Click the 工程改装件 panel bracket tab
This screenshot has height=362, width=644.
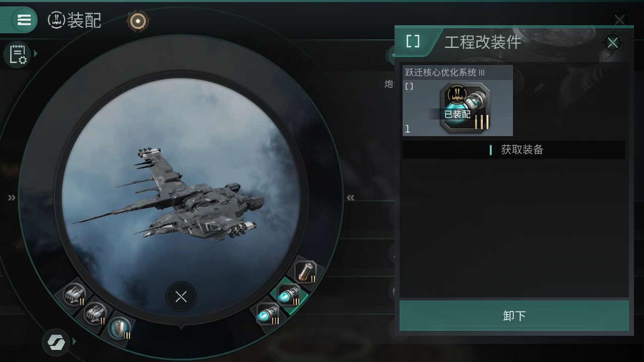tap(413, 41)
